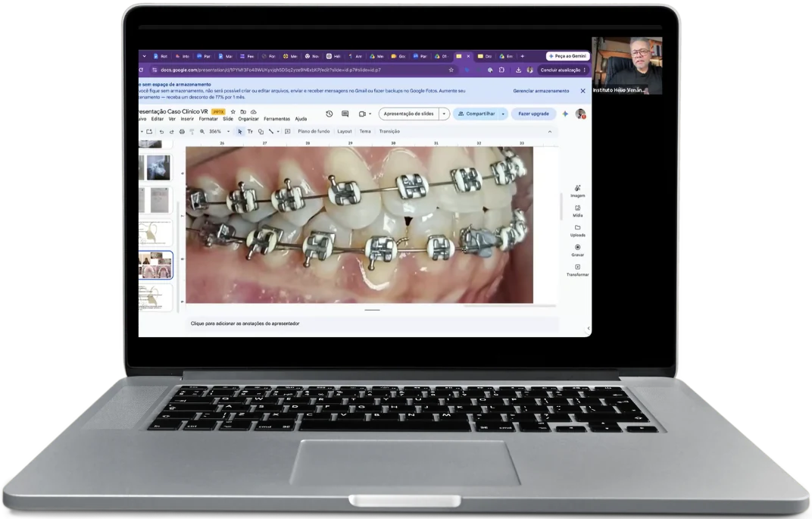Click the move to folder icon
The width and height of the screenshot is (812, 519).
click(243, 112)
